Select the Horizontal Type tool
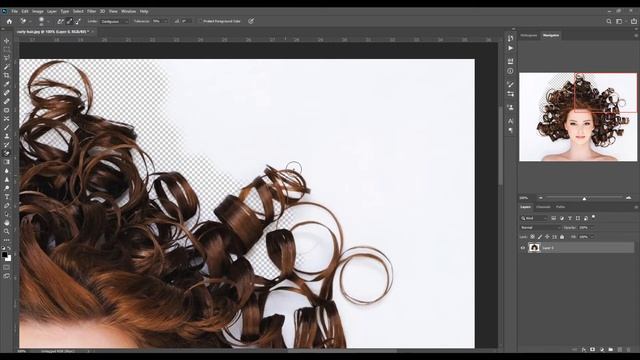The height and width of the screenshot is (360, 640). pos(7,197)
